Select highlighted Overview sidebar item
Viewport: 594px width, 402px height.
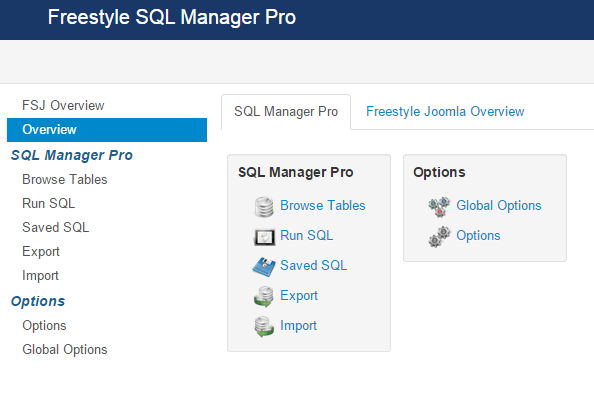pyautogui.click(x=107, y=130)
